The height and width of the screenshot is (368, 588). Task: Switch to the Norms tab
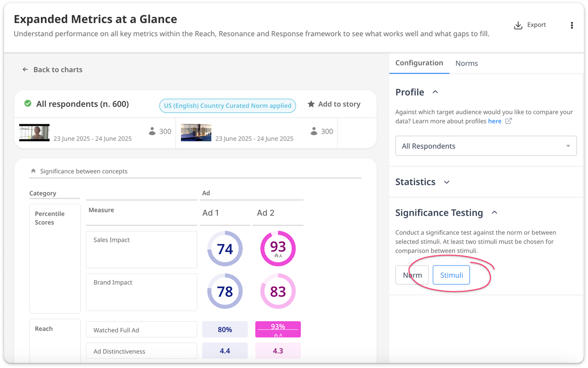tap(466, 63)
